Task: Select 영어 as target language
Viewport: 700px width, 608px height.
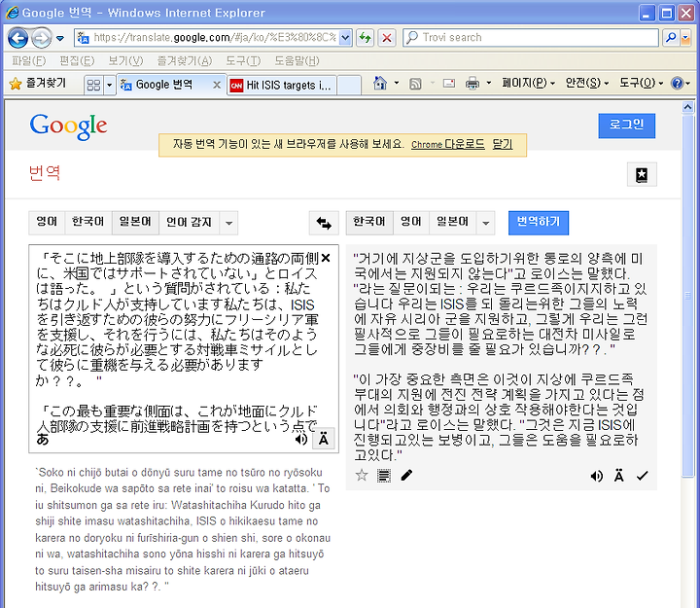Action: 411,223
